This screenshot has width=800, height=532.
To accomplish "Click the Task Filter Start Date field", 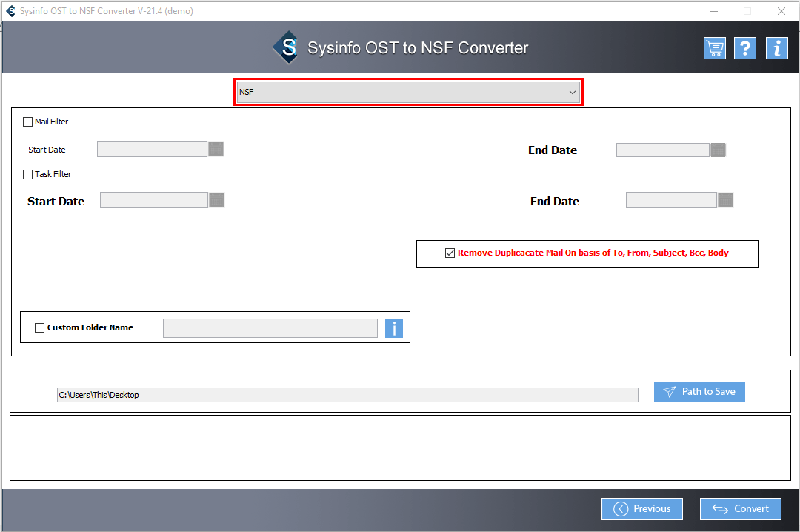I will click(154, 200).
